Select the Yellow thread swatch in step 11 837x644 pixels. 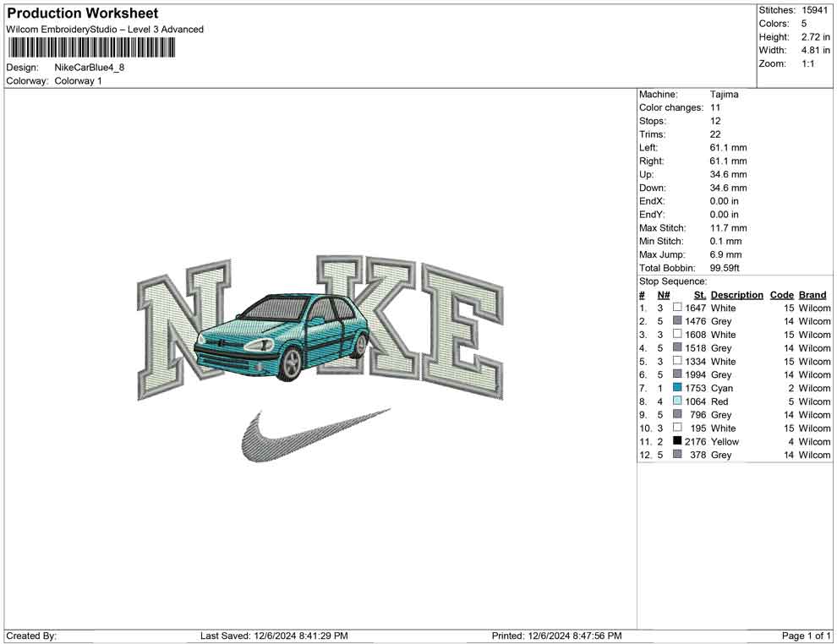click(676, 441)
